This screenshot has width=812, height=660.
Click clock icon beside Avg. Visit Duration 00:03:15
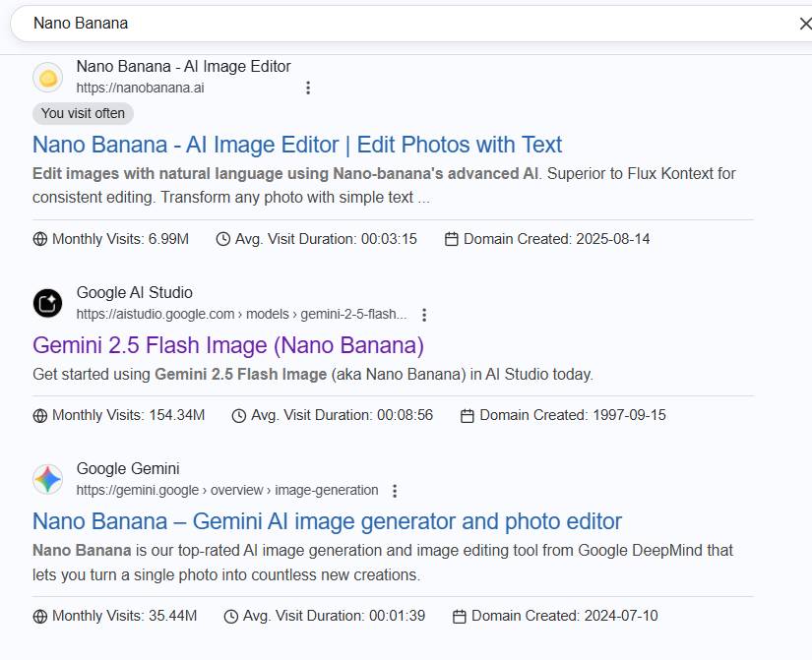223,239
